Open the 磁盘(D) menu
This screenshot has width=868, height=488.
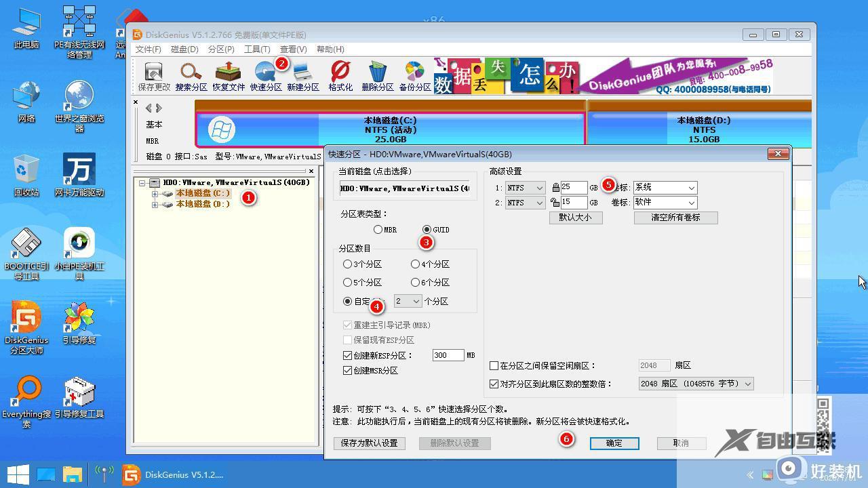click(x=184, y=49)
